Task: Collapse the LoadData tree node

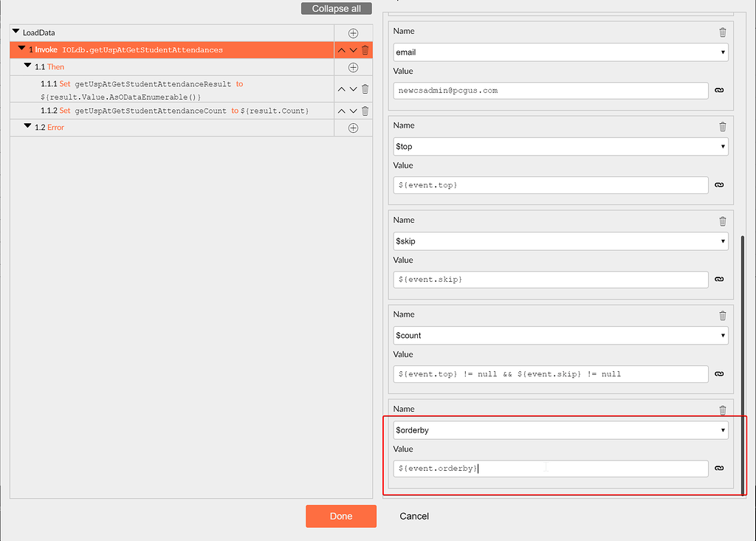Action: [x=15, y=32]
